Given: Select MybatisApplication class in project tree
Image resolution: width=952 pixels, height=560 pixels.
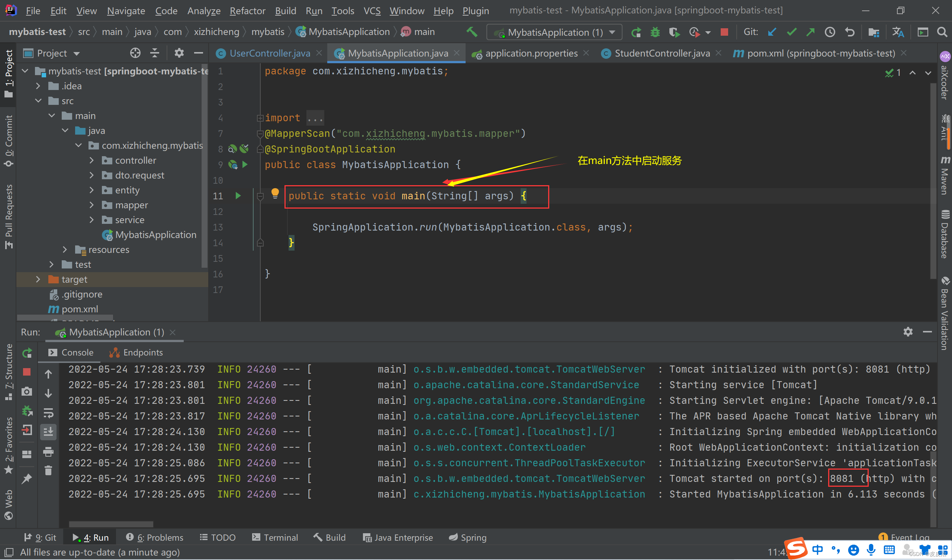Looking at the screenshot, I should 149,235.
